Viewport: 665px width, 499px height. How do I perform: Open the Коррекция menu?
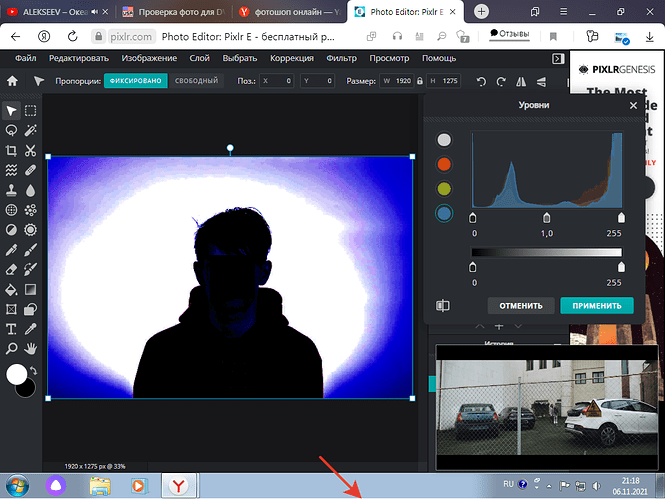292,58
